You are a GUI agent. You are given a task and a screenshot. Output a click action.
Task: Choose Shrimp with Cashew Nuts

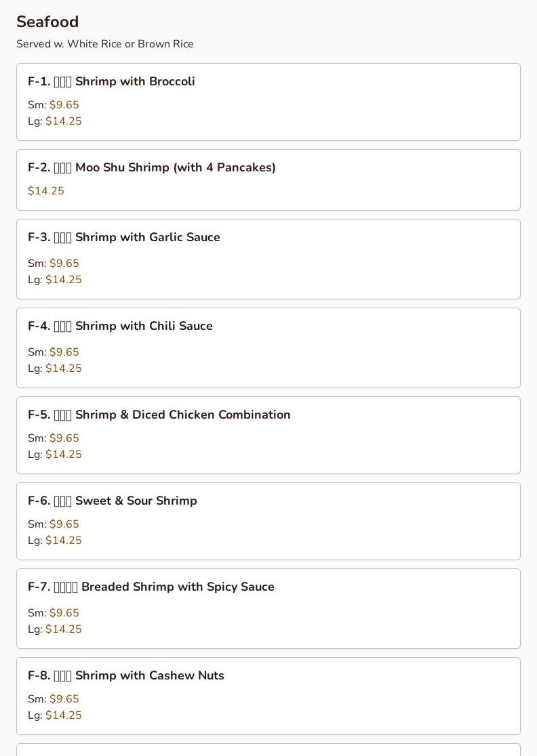click(268, 696)
